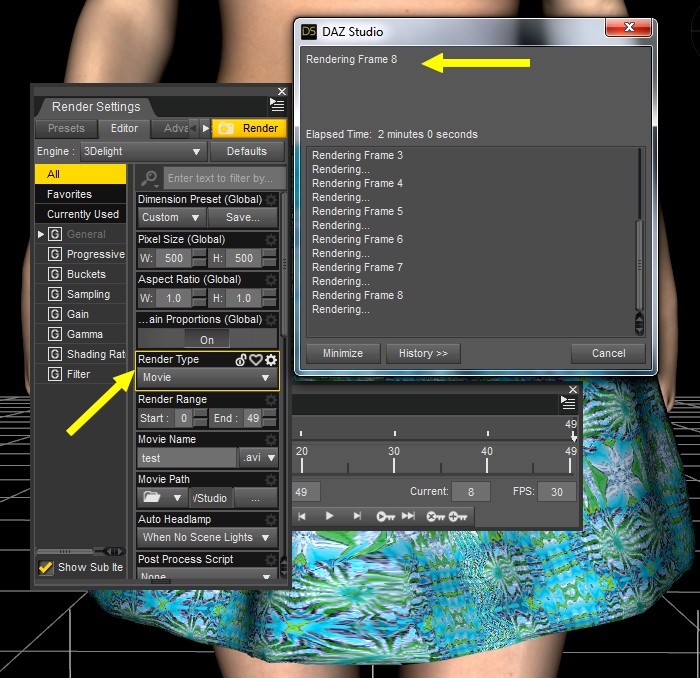
Task: Click the Pixel Size width field
Action: [x=174, y=258]
